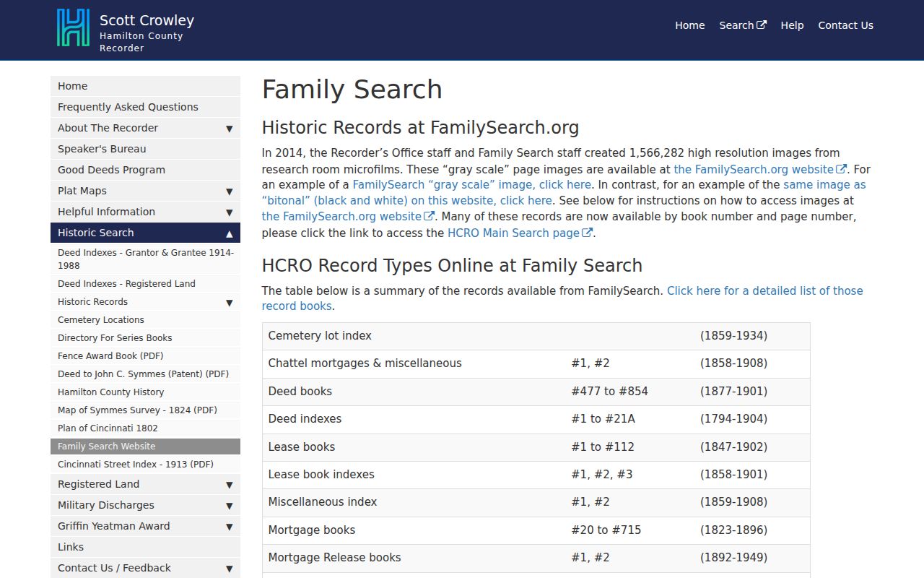
Task: Expand the Registered Land submenu arrow
Action: (229, 485)
